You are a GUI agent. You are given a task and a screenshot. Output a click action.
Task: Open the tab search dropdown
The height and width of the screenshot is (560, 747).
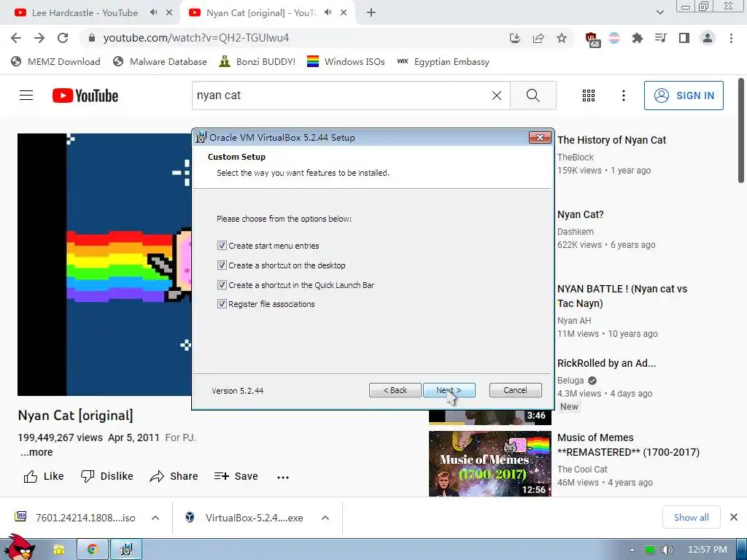[659, 13]
